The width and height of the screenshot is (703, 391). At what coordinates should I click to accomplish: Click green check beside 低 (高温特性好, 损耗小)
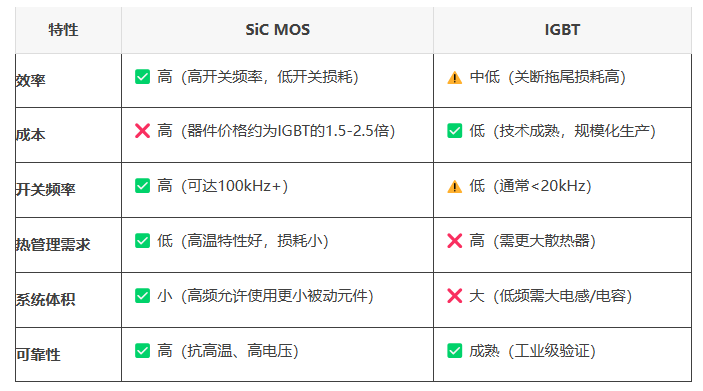point(143,241)
